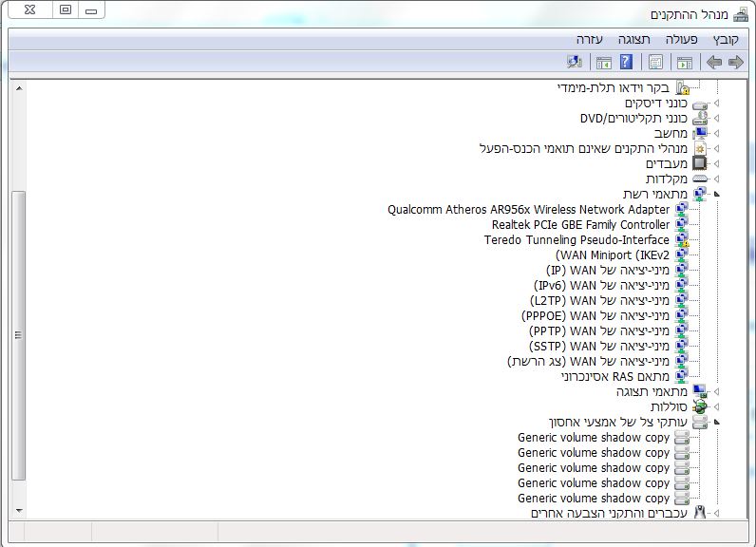The width and height of the screenshot is (756, 547).
Task: Click the blue Help question-mark icon
Action: (626, 62)
